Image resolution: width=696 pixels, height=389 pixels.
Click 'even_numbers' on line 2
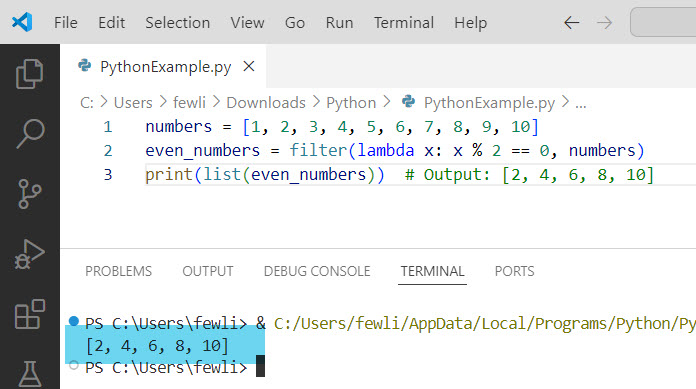(202, 151)
